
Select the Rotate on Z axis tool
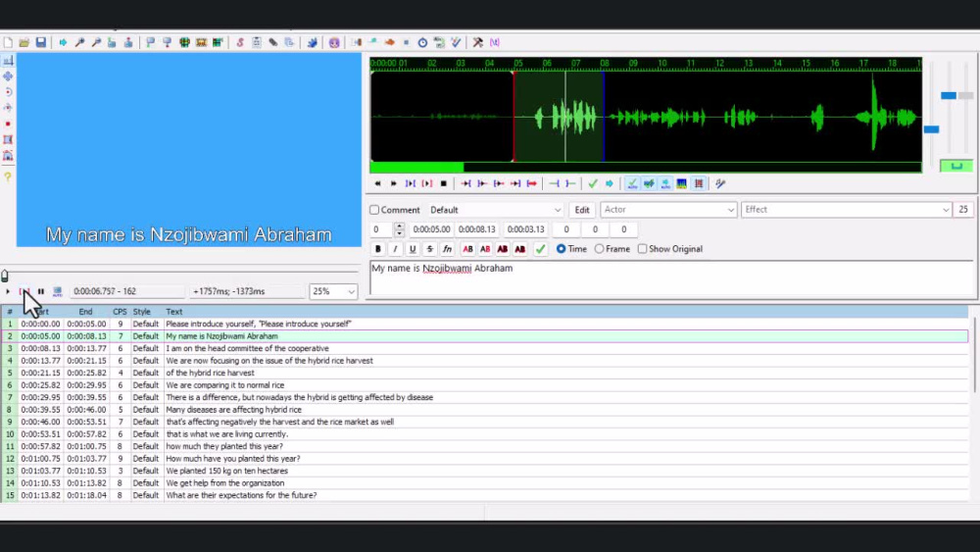pyautogui.click(x=8, y=92)
